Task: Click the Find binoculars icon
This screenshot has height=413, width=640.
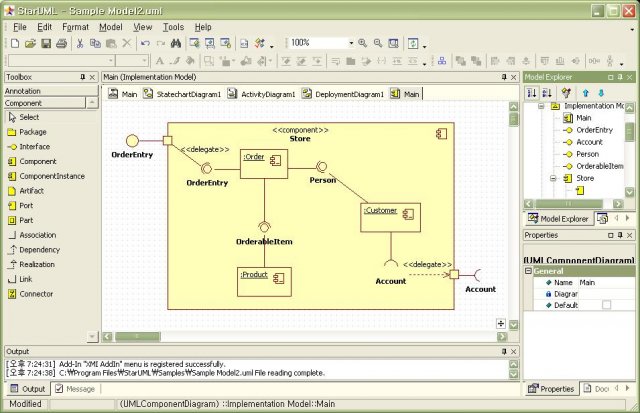Action: (x=175, y=44)
